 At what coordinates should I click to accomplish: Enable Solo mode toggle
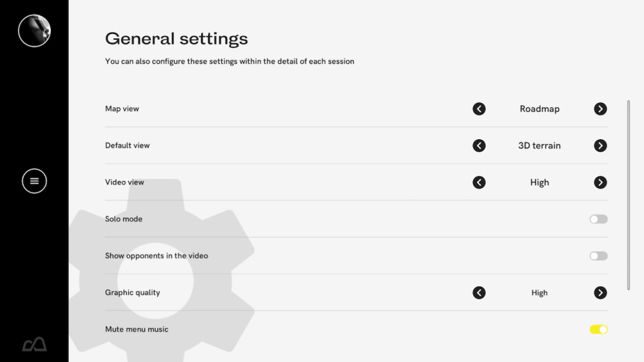598,219
